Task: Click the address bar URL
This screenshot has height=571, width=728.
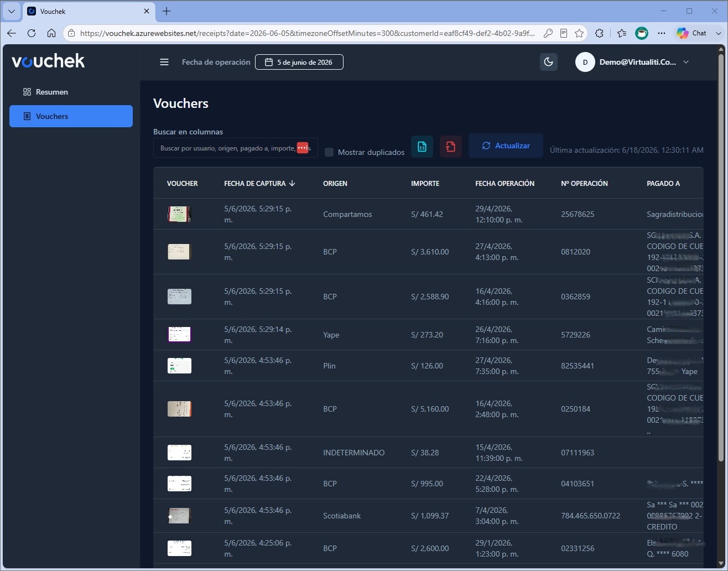Action: click(x=307, y=33)
